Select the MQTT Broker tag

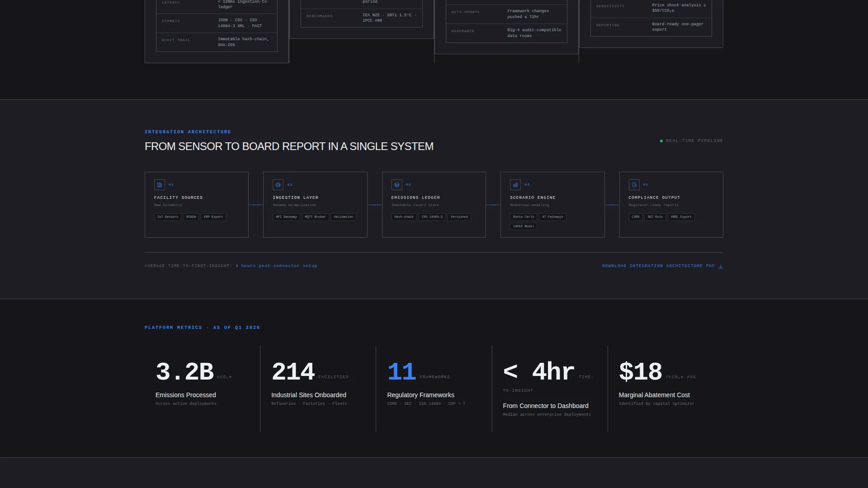tap(315, 217)
